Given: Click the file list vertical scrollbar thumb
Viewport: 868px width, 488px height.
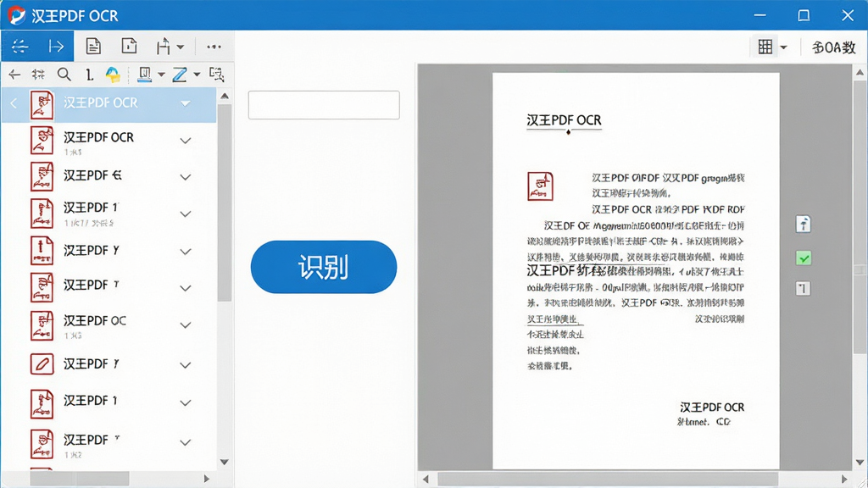Looking at the screenshot, I should click(x=225, y=202).
